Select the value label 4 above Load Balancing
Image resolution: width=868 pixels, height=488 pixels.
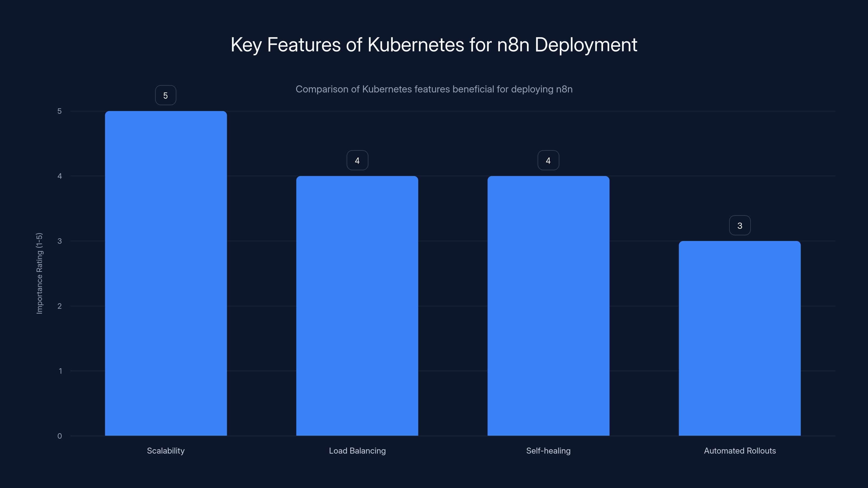point(357,160)
